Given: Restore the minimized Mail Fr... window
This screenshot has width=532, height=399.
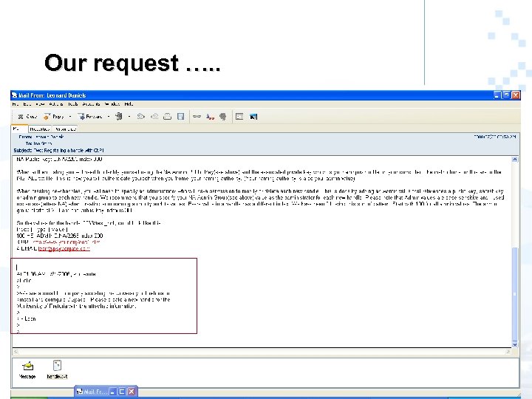Looking at the screenshot, I should click(122, 392).
